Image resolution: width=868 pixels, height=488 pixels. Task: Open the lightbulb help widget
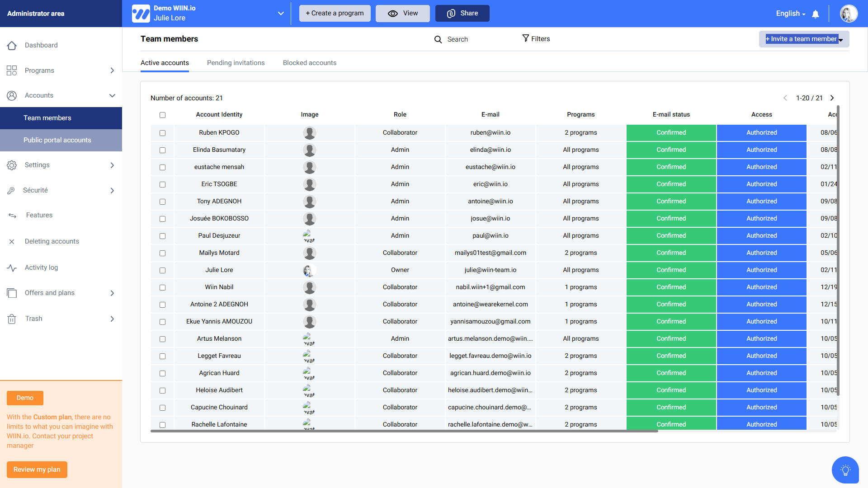(845, 470)
